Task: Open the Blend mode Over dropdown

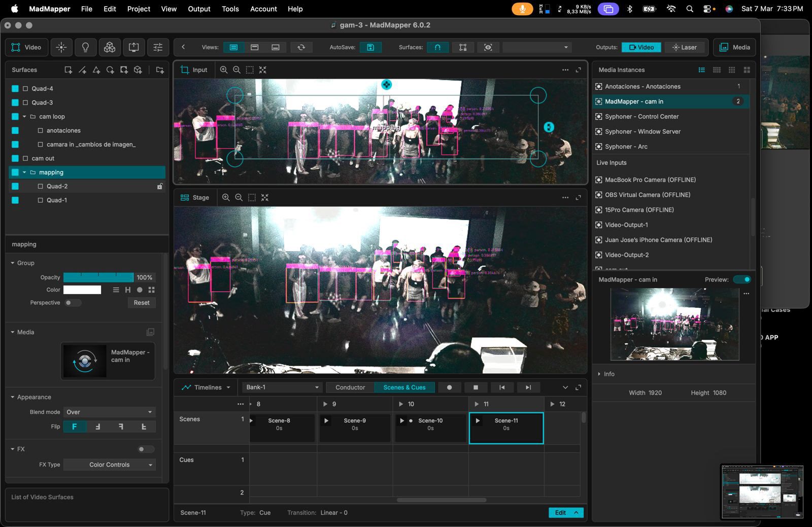Action: [x=109, y=412]
